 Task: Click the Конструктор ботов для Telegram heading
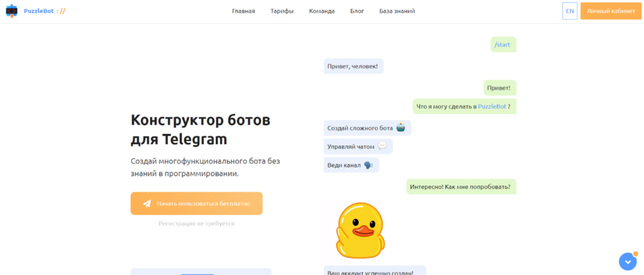coord(201,130)
